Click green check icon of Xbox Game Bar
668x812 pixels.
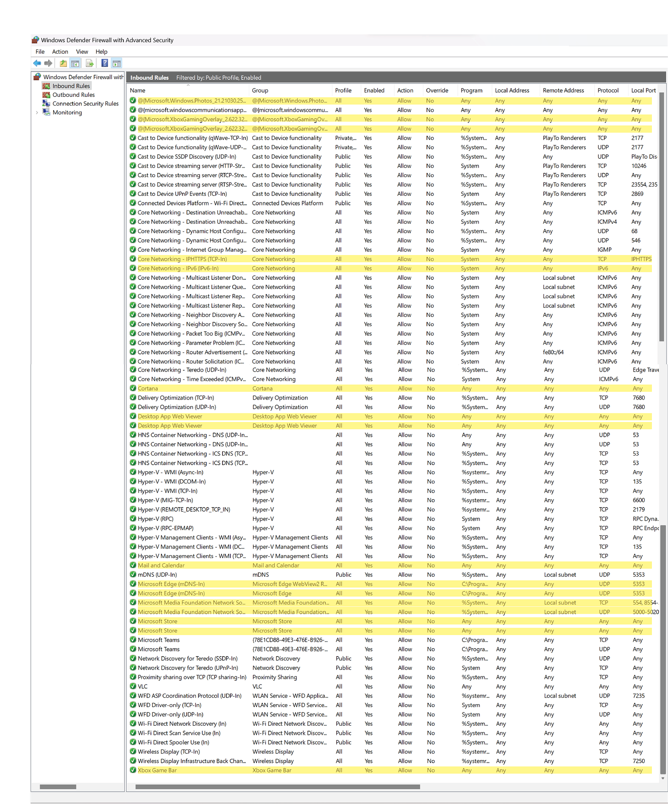(133, 771)
